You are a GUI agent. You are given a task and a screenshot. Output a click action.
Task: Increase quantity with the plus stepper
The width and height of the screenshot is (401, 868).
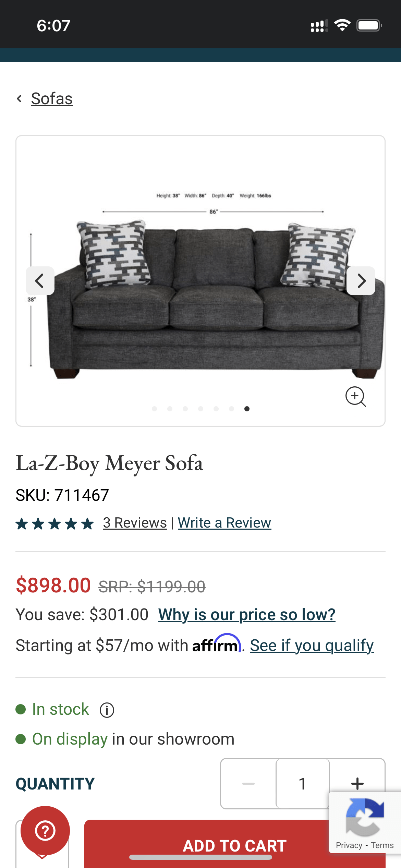[x=357, y=783]
